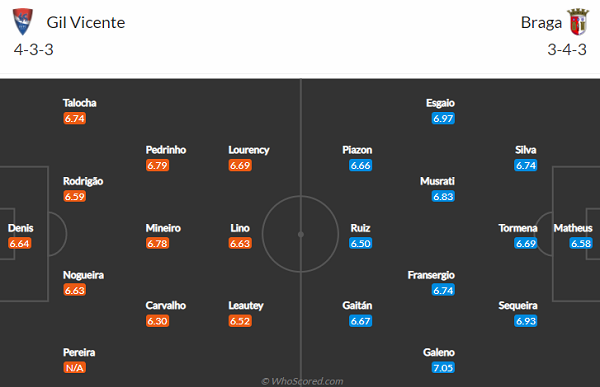The height and width of the screenshot is (387, 600).
Task: Click Pedrinho's 6.79 rating
Action: pyautogui.click(x=157, y=165)
